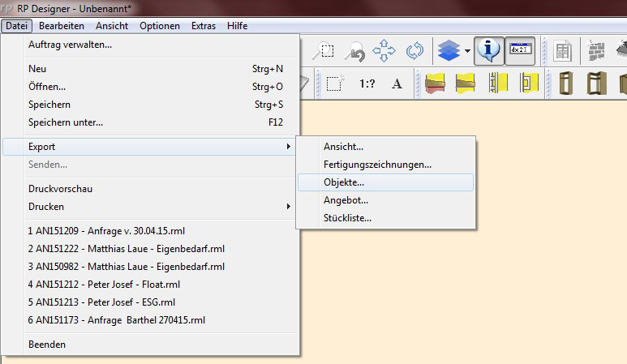Toggle the dx coordinate input window button
Viewport: 627px width, 364px height.
[520, 51]
